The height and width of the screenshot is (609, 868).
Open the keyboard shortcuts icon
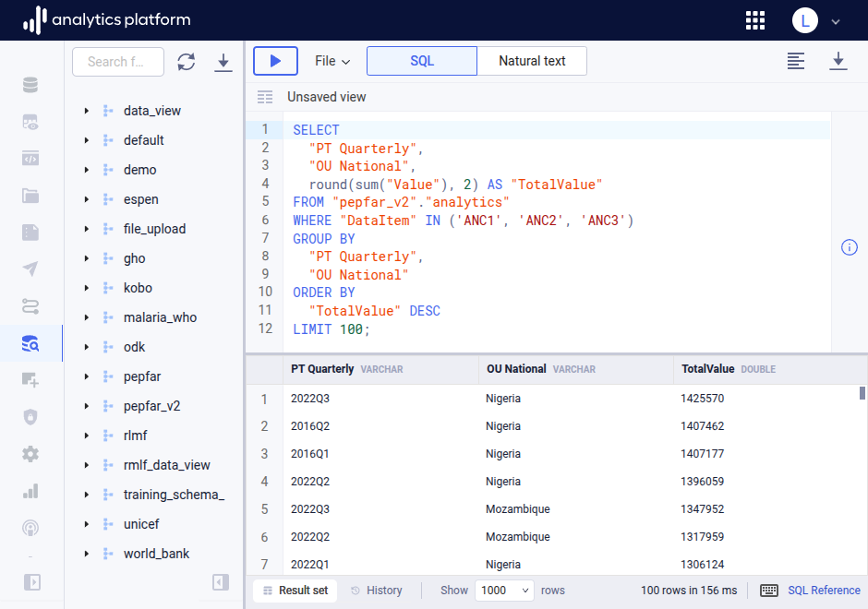click(x=769, y=591)
